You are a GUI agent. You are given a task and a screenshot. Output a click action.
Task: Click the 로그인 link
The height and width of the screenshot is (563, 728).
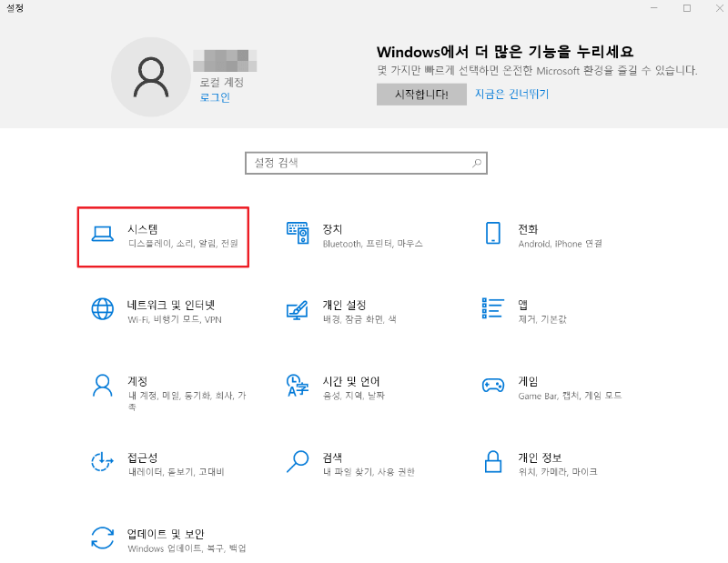click(215, 97)
